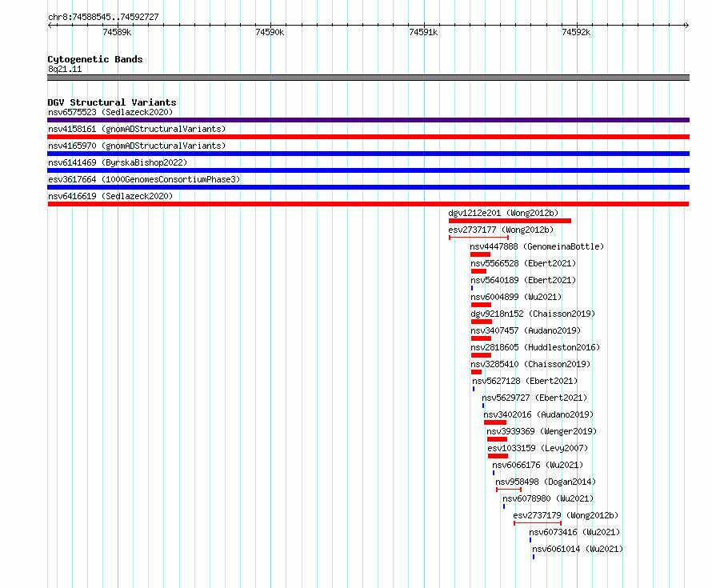Click nsv958498 (Dogan2014) label
Image resolution: width=712 pixels, height=588 pixels.
(546, 482)
